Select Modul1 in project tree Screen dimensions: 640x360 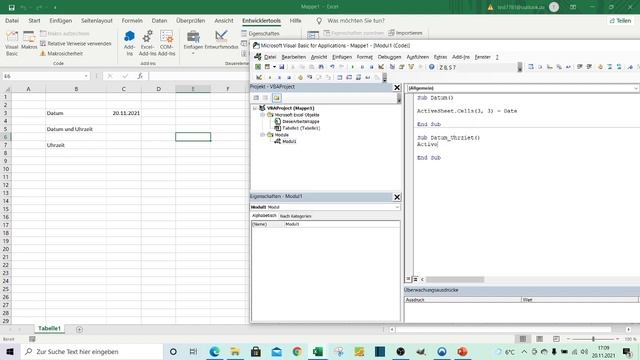(289, 141)
